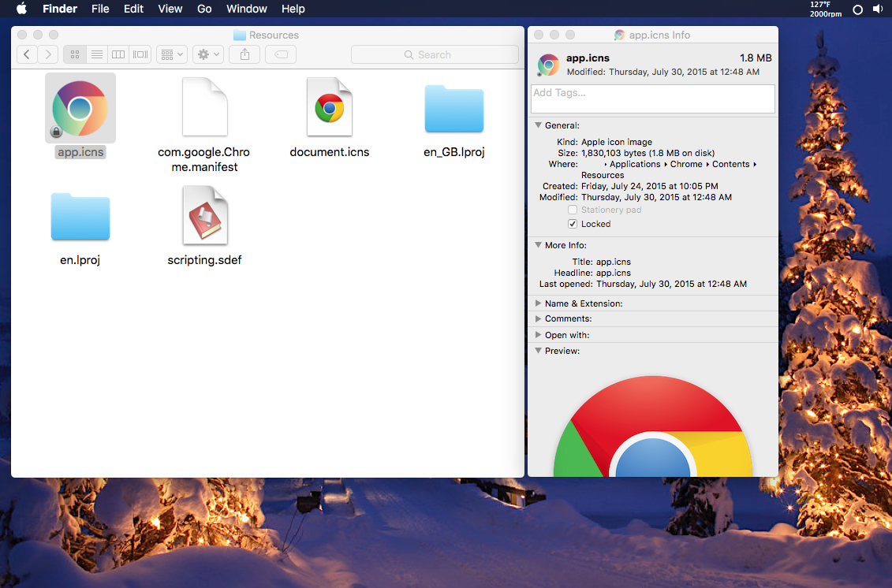Click the Chrome icon preview image
892x588 pixels.
pos(653,426)
